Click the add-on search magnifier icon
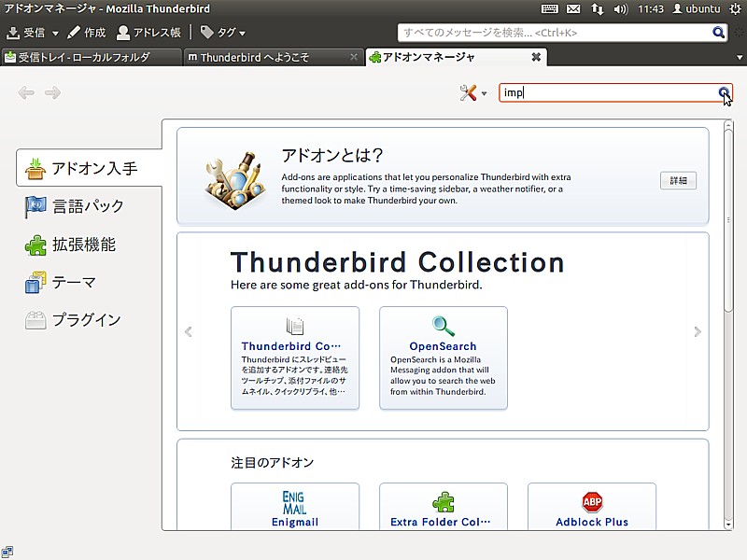Viewport: 747px width, 560px height. click(724, 92)
